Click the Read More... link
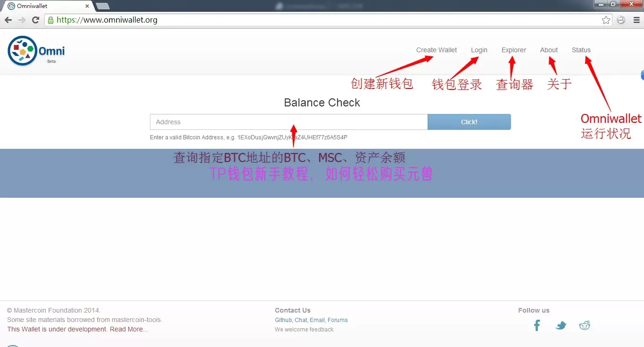The width and height of the screenshot is (644, 347). pyautogui.click(x=129, y=329)
